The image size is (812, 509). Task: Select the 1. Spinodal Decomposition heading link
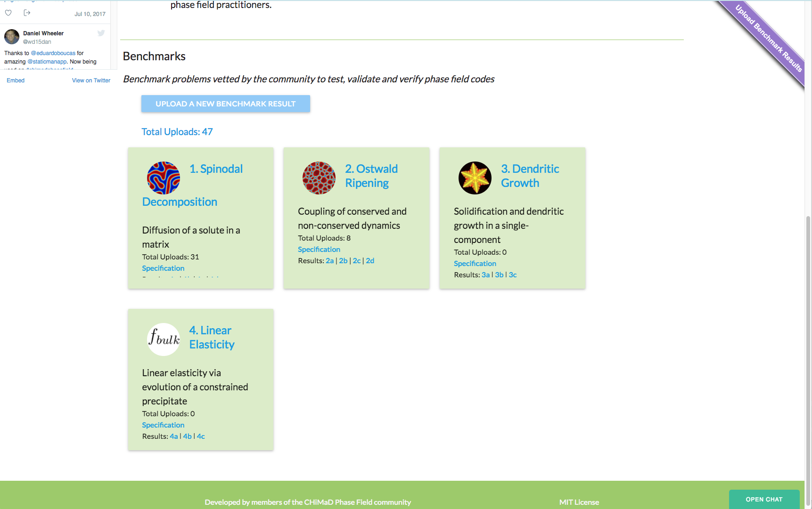click(x=216, y=169)
